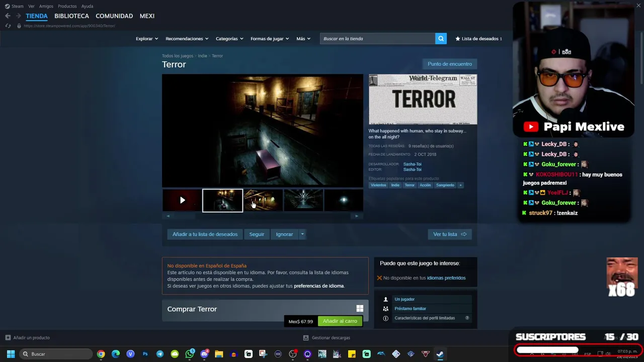Open the sticky notes app in the taskbar
The image size is (644, 362).
352,354
